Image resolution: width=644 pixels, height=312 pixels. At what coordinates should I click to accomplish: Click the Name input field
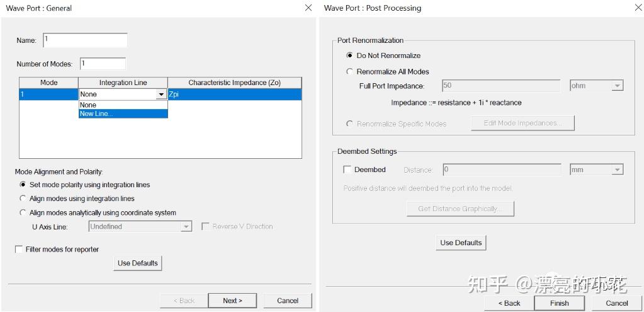pyautogui.click(x=86, y=40)
